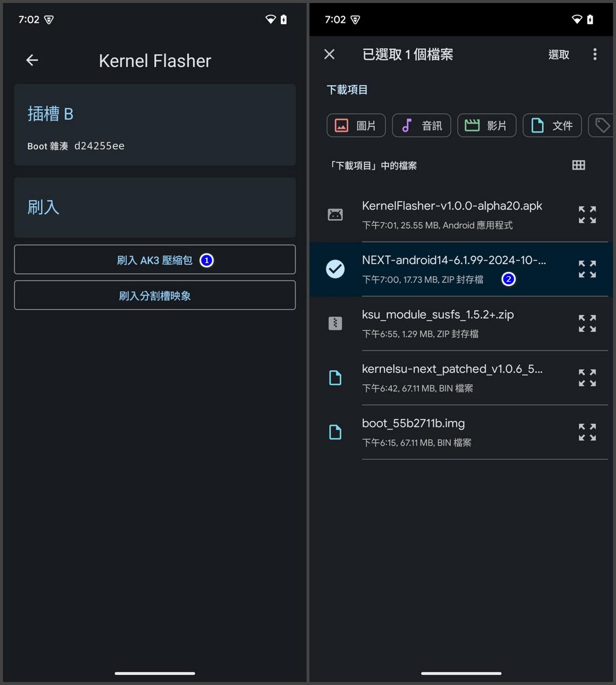Tap the back arrow in Kernel Flasher
Viewport: 616px width, 685px height.
point(32,60)
